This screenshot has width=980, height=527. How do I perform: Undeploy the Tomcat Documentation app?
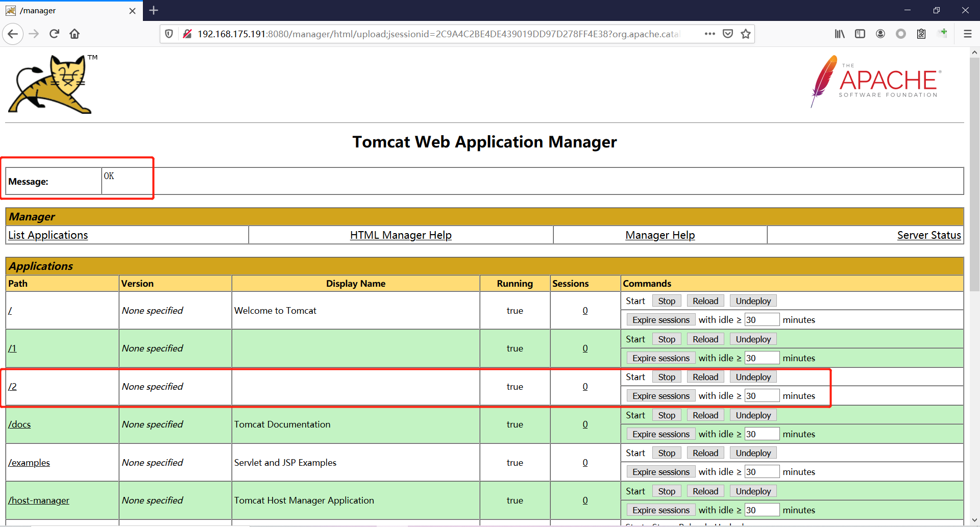[x=753, y=415]
